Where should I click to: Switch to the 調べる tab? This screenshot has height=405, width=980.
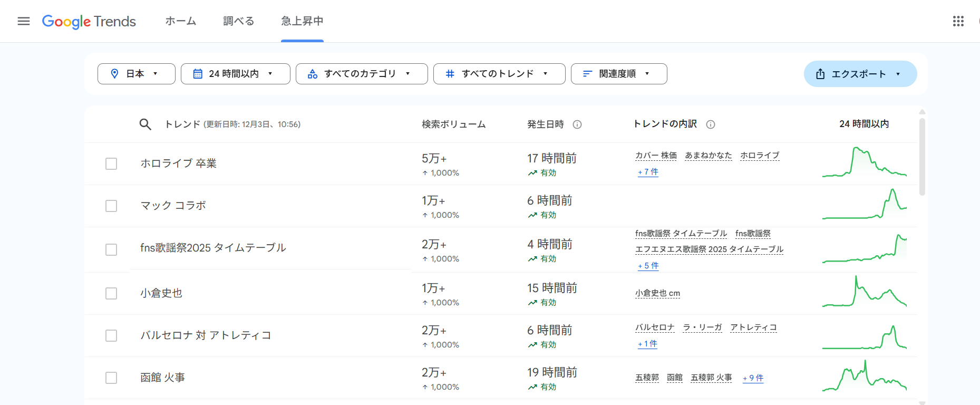tap(238, 21)
